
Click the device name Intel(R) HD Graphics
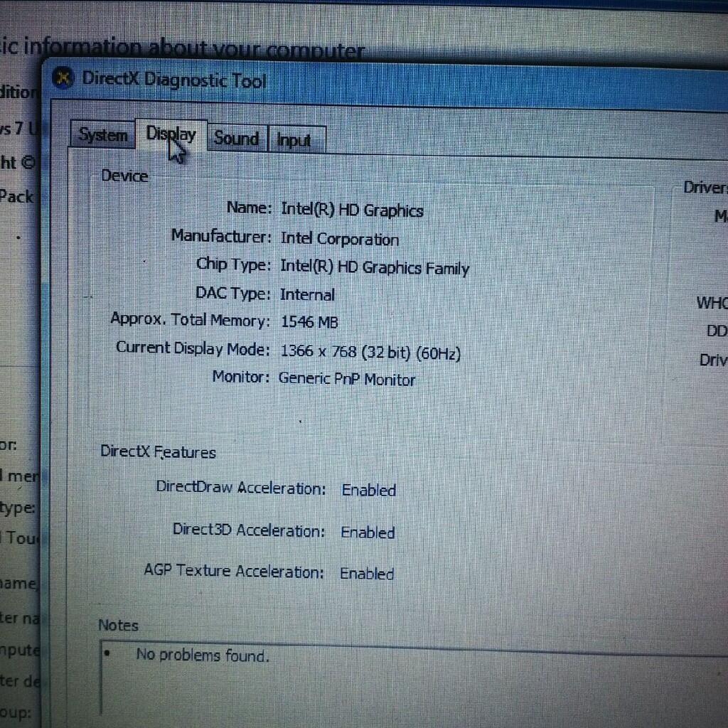[352, 210]
